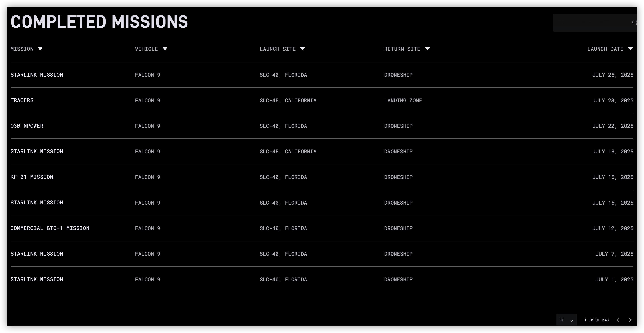Click the search magnifier icon
Image resolution: width=644 pixels, height=333 pixels.
pyautogui.click(x=634, y=23)
